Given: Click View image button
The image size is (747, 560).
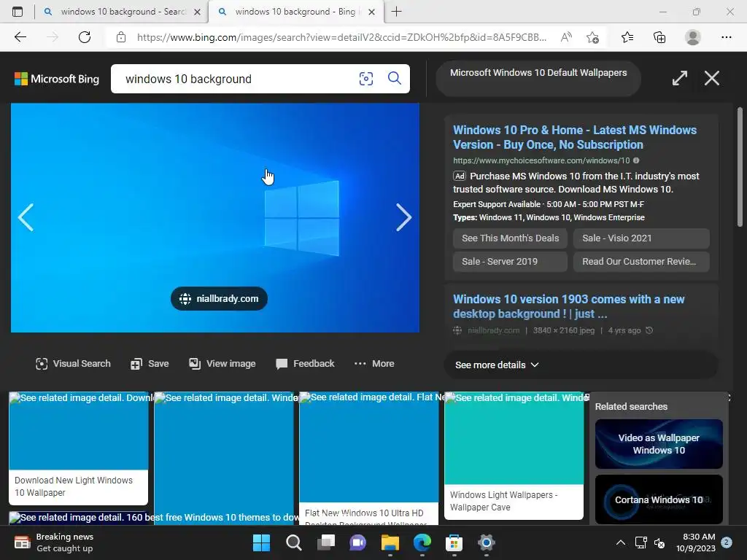Looking at the screenshot, I should pos(222,364).
